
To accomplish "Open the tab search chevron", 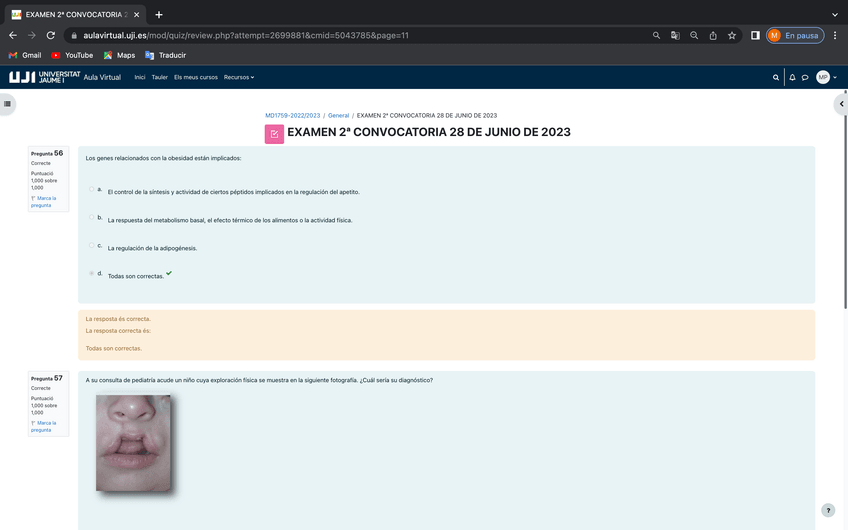I will (x=834, y=15).
